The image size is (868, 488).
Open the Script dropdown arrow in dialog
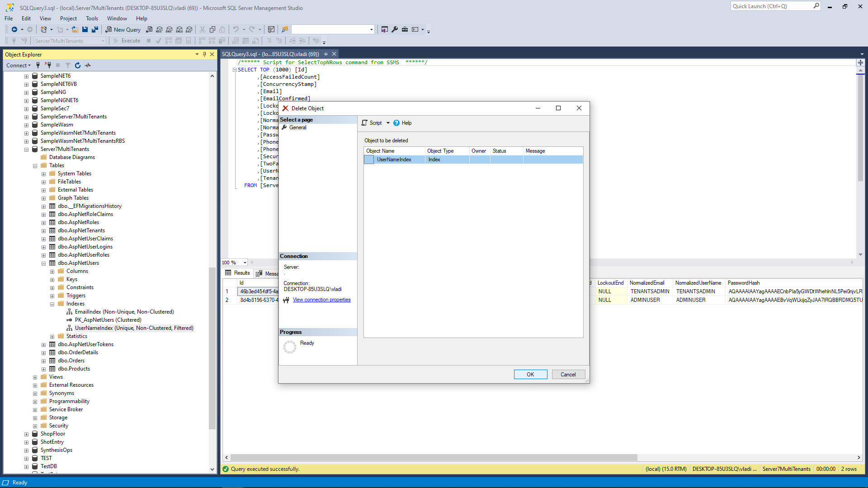(x=388, y=123)
